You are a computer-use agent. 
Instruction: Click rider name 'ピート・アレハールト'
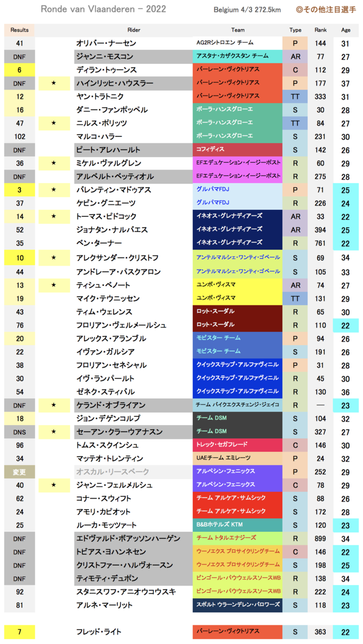coord(108,150)
